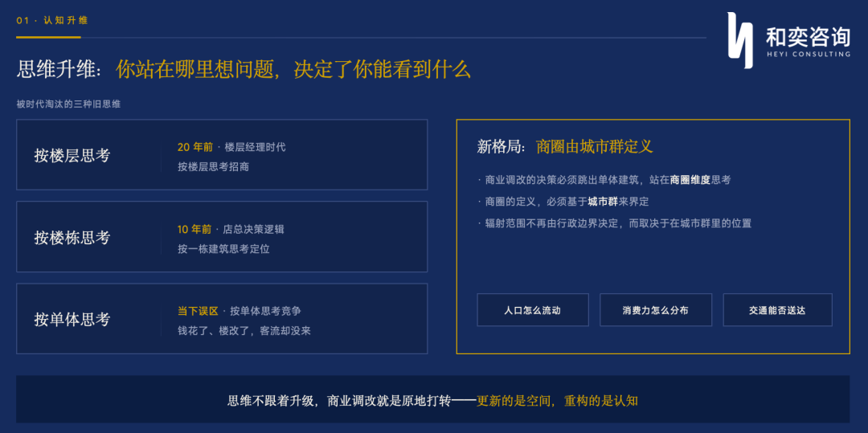The height and width of the screenshot is (433, 868).
Task: Click the 被时代淘汰的三种旧思维 subtitle
Action: click(68, 104)
